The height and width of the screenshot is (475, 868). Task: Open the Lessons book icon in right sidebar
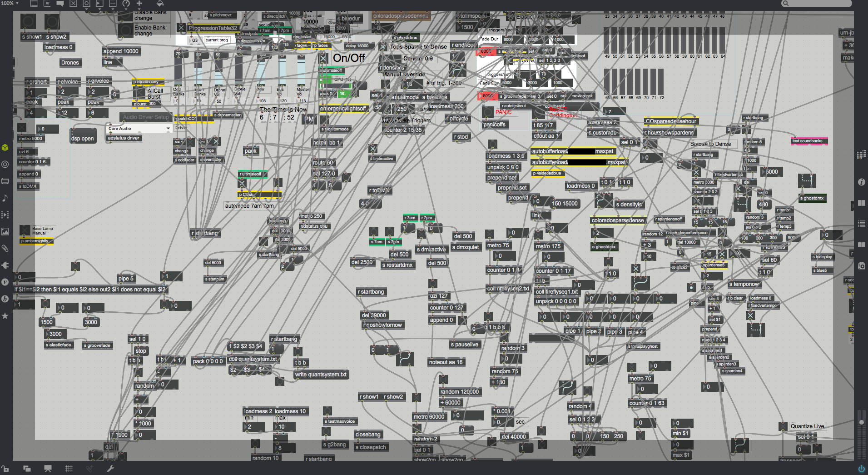tap(861, 245)
